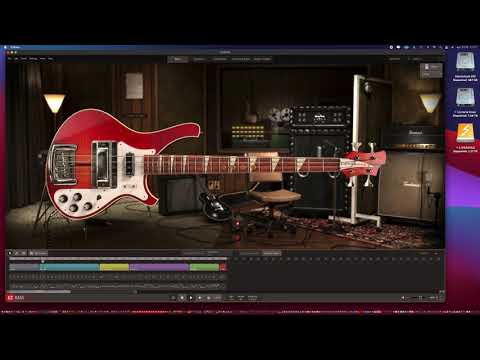Switch to the Grooves tab
Screen dimensions: 480x360
(x=199, y=59)
